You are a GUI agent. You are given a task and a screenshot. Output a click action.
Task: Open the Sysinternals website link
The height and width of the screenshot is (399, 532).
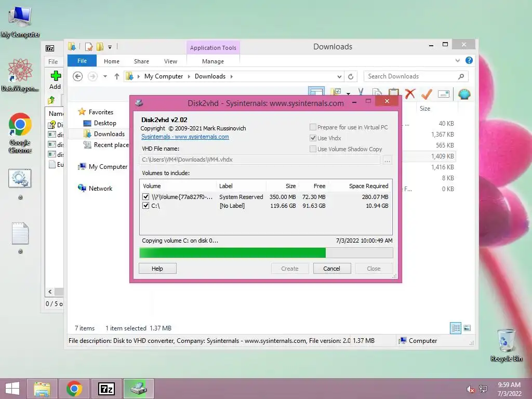[185, 137]
